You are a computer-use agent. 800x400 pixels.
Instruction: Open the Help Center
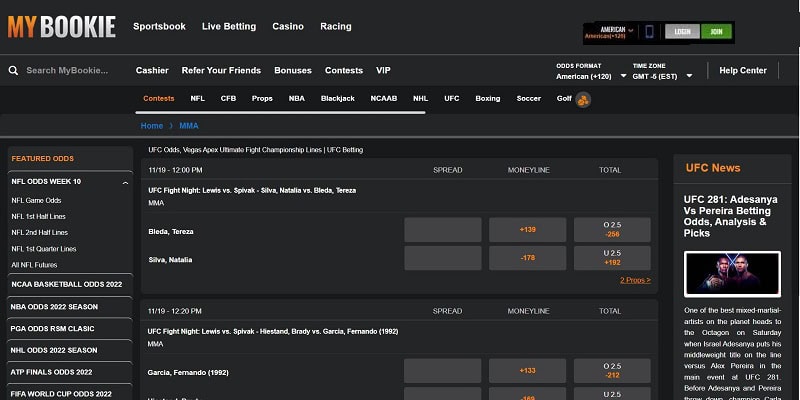[x=743, y=70]
